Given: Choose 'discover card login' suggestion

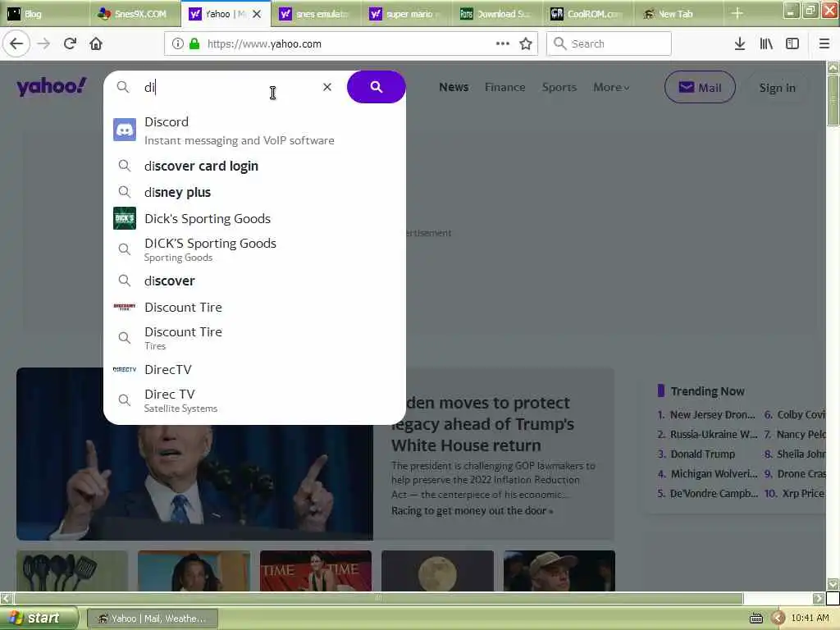Looking at the screenshot, I should [x=202, y=166].
